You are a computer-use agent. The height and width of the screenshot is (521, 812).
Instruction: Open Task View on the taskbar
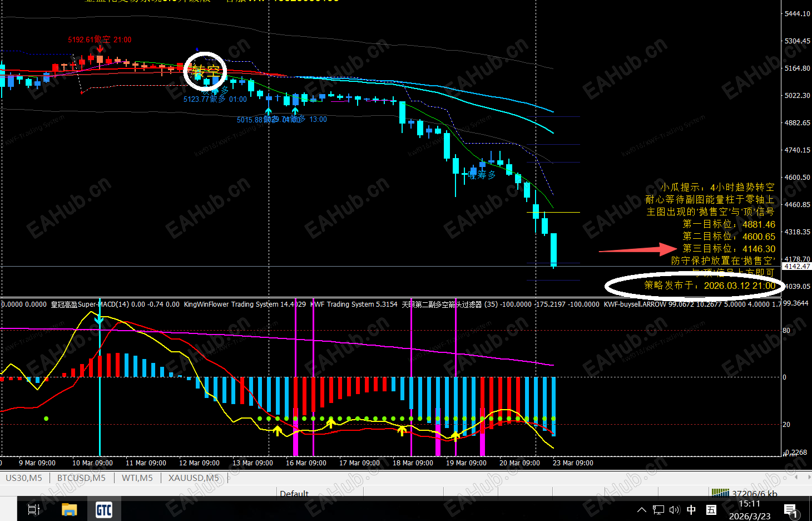pyautogui.click(x=33, y=510)
